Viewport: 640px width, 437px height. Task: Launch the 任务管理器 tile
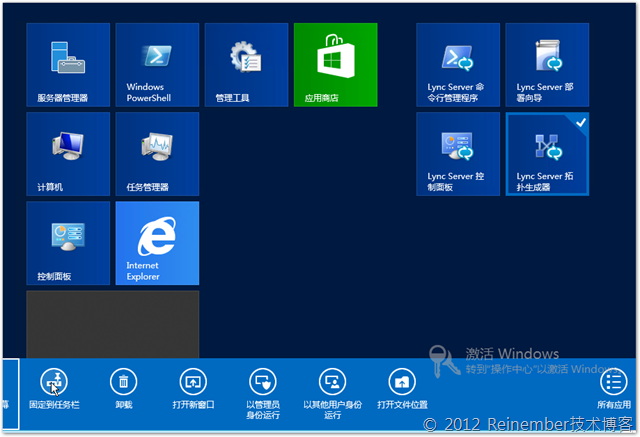click(x=157, y=154)
